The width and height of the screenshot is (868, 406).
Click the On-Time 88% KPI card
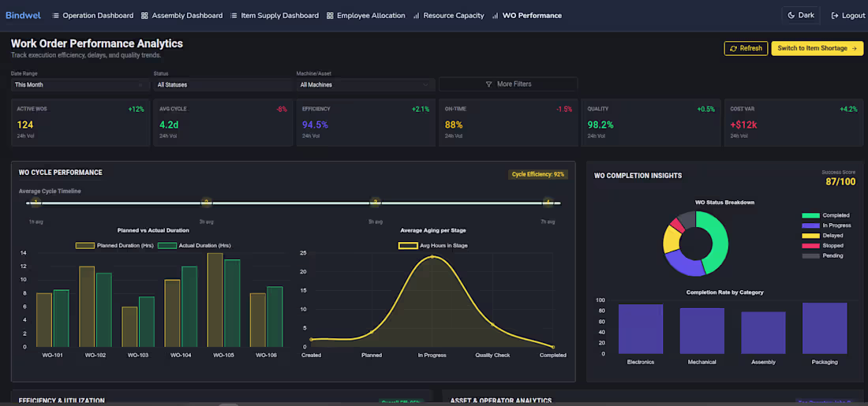[x=508, y=123]
